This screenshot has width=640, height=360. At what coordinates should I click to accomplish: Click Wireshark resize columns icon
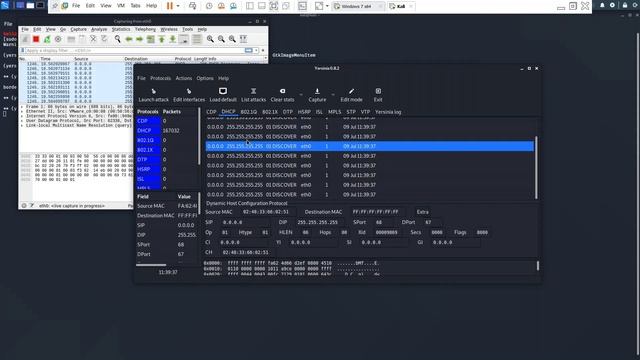point(243,39)
